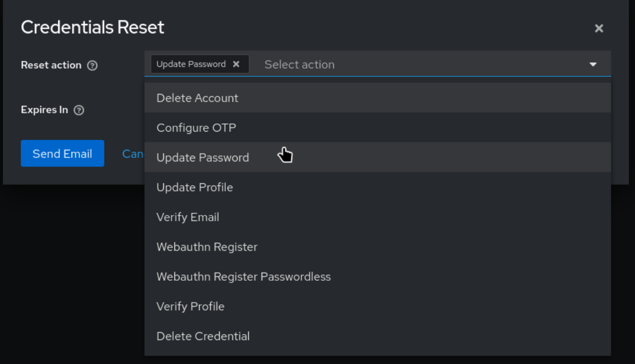Collapse the Reset action dropdown arrow
The width and height of the screenshot is (635, 364).
pyautogui.click(x=593, y=65)
